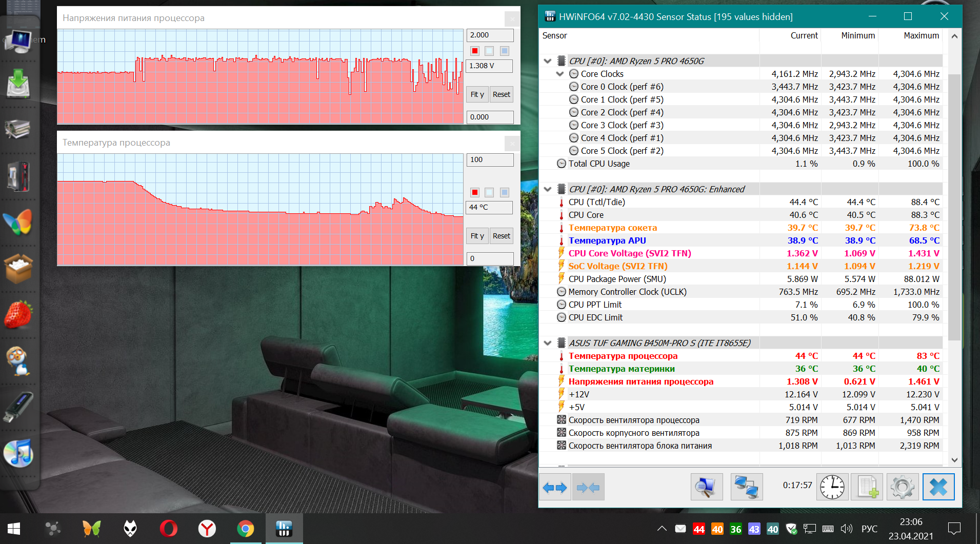The width and height of the screenshot is (980, 544).
Task: Collapse the AMD Ryzen 5 PRO 4650G: Enhanced group
Action: 548,189
